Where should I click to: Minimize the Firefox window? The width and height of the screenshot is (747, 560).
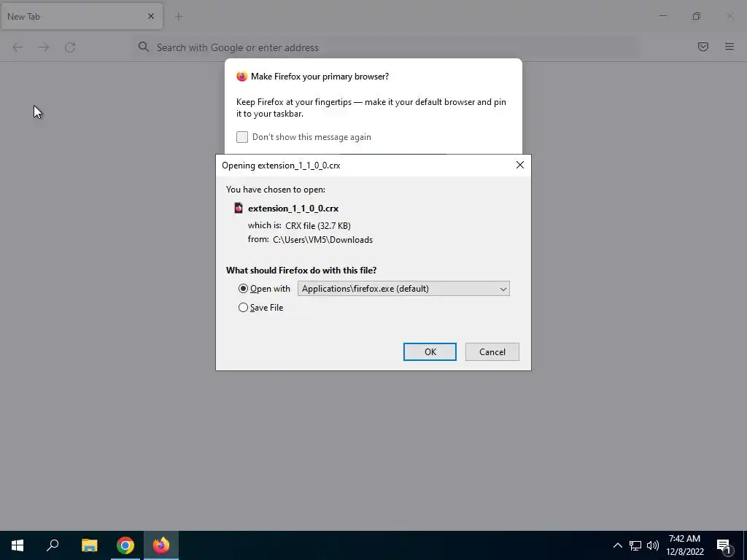[x=663, y=16]
